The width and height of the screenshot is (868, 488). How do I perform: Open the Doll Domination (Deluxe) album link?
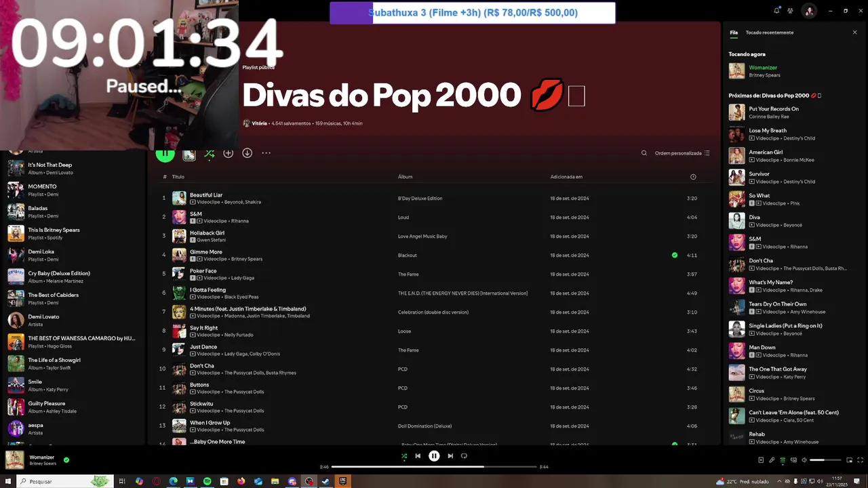tap(425, 426)
